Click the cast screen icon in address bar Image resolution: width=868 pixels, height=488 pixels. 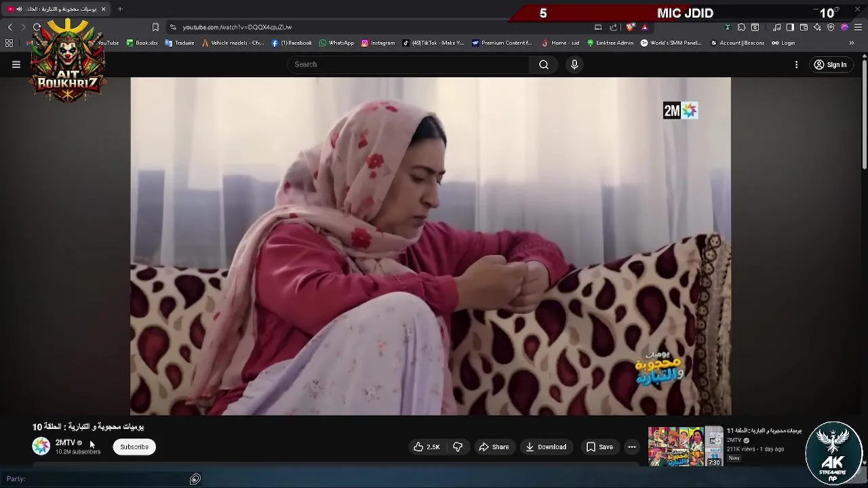[598, 27]
